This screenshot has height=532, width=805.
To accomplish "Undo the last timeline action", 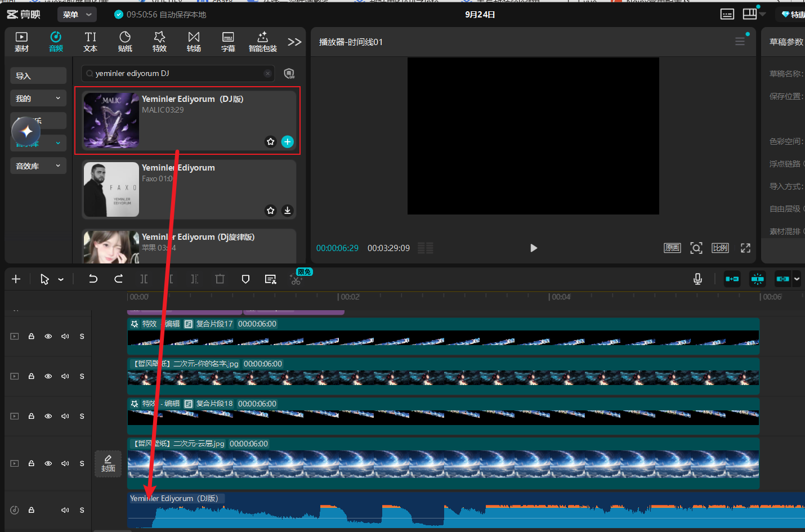I will [x=93, y=279].
